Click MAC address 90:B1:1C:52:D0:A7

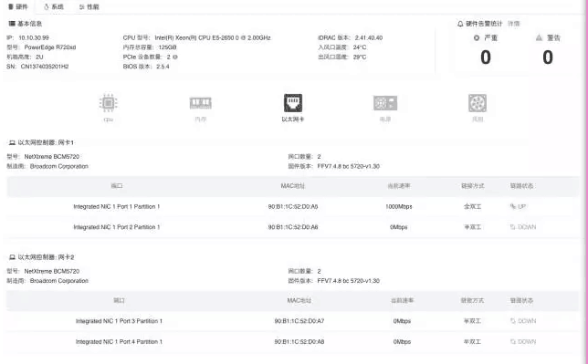pos(299,321)
